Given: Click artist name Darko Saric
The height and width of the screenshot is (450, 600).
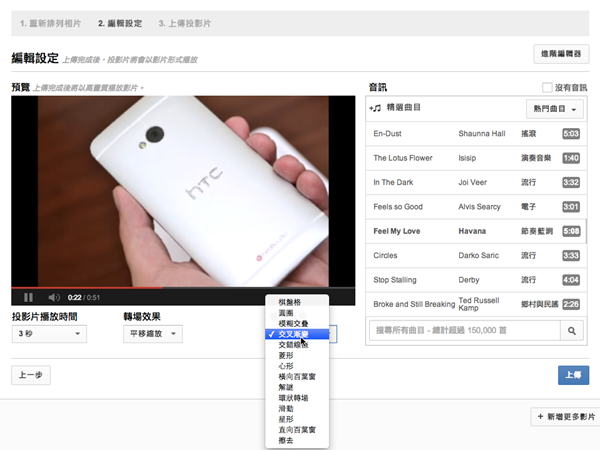Looking at the screenshot, I should click(x=479, y=256).
